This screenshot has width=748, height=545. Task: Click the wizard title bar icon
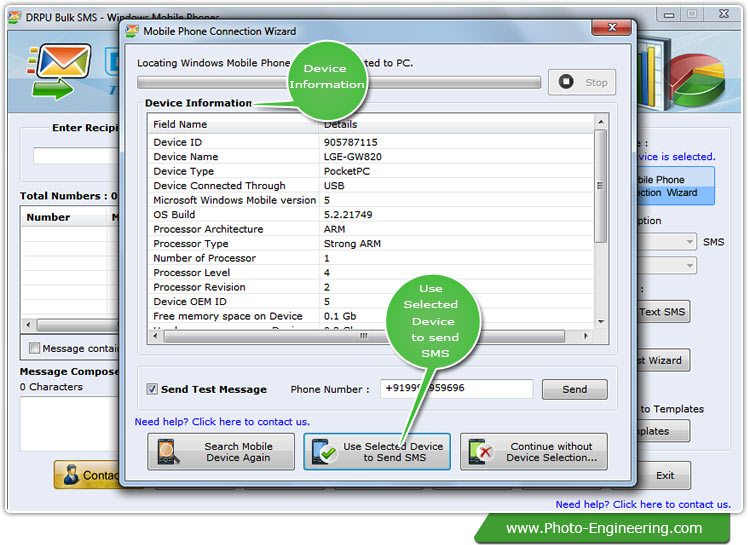132,31
